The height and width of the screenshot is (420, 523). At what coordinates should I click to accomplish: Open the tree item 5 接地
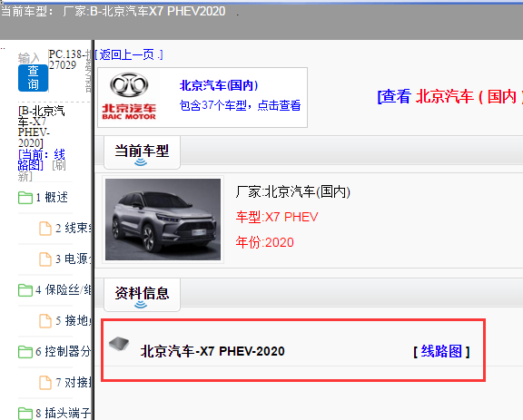click(x=73, y=320)
